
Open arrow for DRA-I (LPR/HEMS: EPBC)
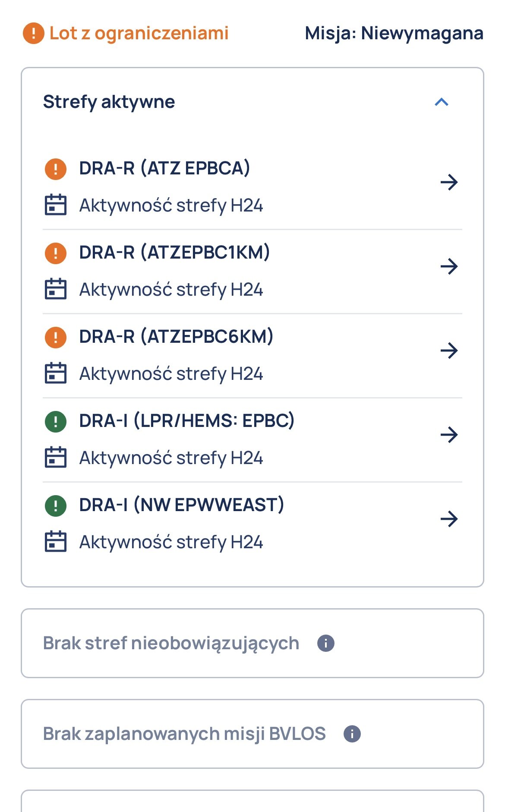click(449, 435)
